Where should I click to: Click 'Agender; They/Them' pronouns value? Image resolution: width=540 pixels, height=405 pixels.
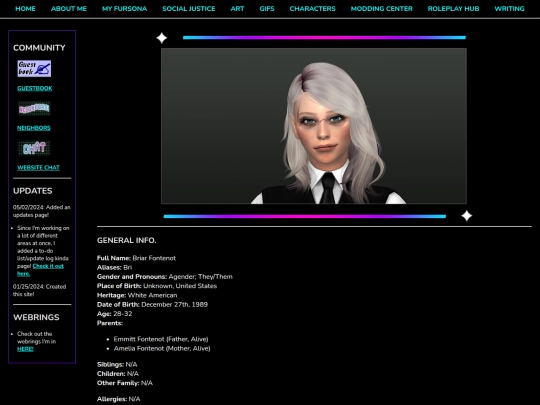pyautogui.click(x=200, y=277)
